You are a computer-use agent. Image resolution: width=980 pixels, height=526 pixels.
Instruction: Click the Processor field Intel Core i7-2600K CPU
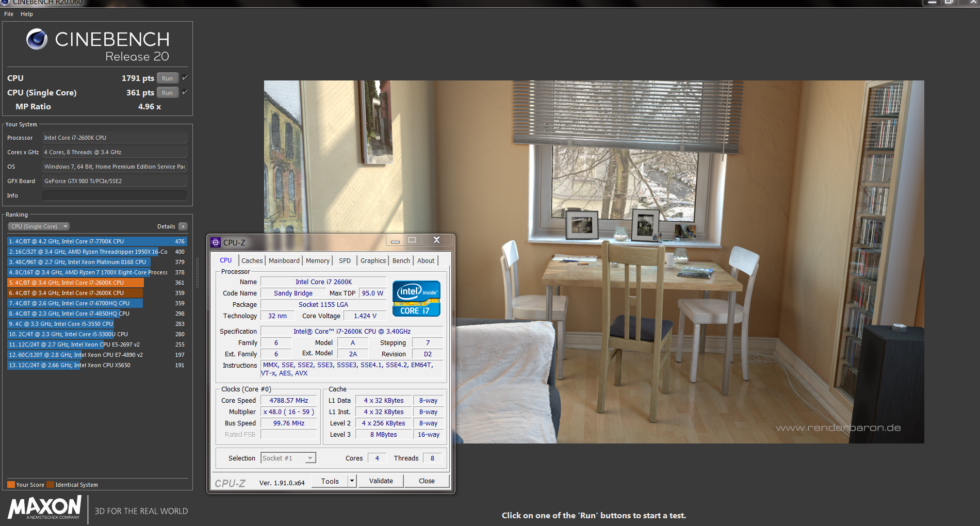115,138
